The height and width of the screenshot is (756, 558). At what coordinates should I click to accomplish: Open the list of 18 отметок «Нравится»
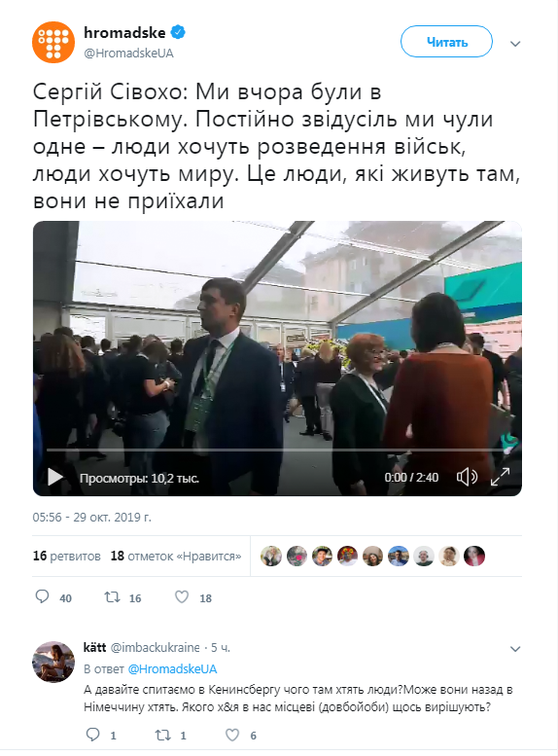(176, 556)
